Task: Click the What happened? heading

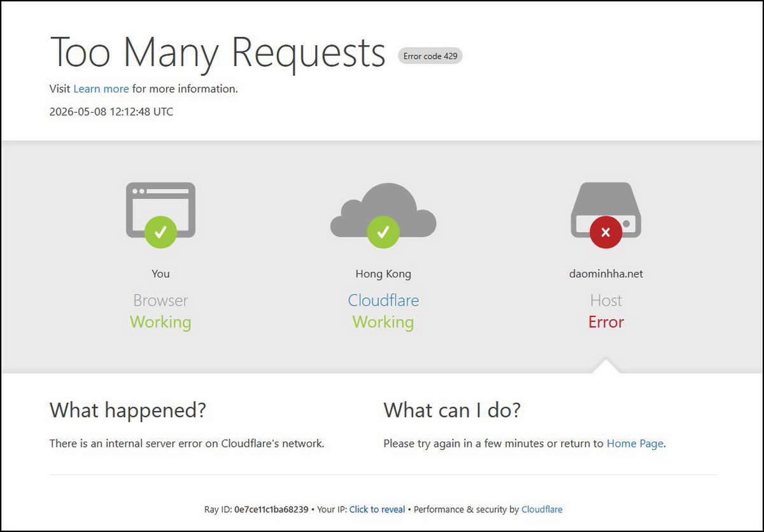Action: click(x=128, y=410)
